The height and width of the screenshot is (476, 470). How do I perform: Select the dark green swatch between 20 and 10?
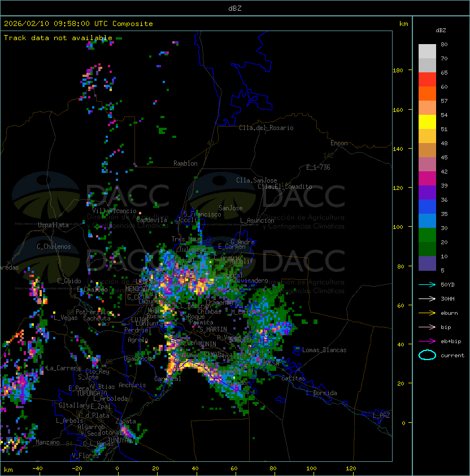[x=427, y=249]
